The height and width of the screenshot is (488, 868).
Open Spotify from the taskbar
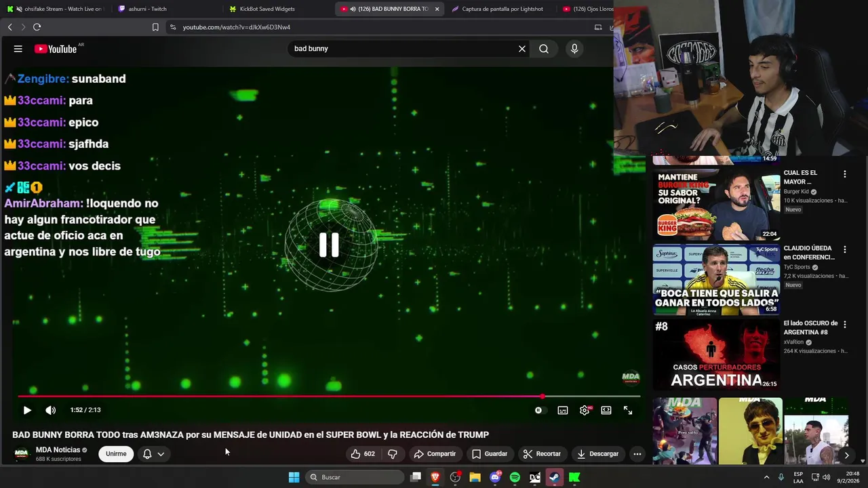click(x=515, y=477)
